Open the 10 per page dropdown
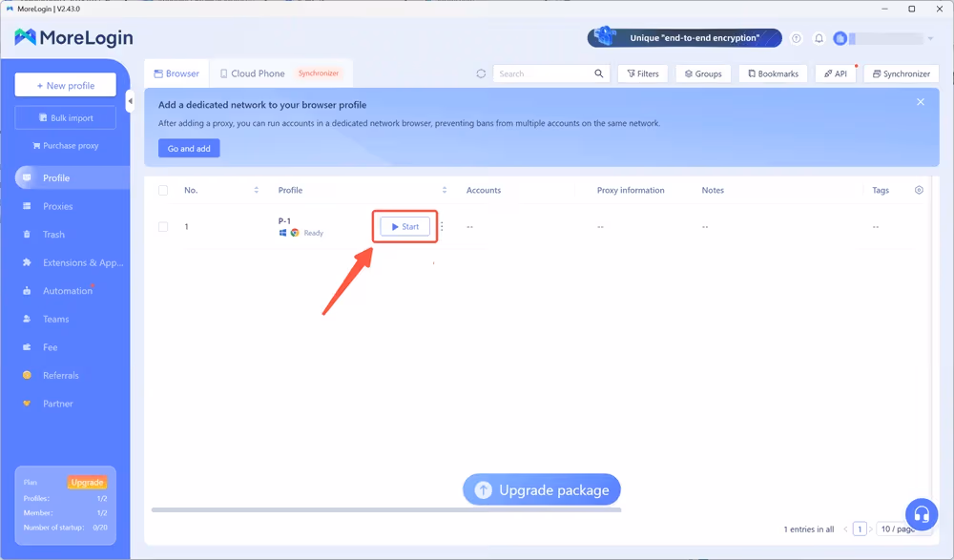This screenshot has width=954, height=560. pos(895,529)
